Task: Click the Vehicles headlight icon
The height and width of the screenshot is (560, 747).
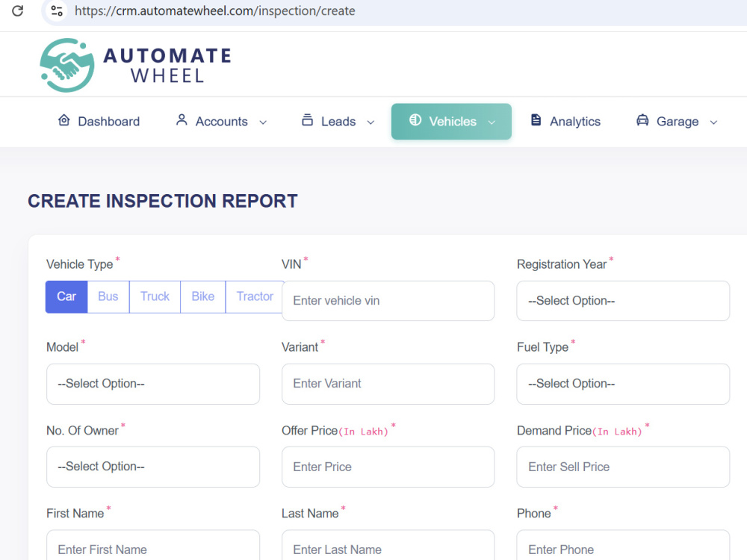Action: tap(415, 120)
